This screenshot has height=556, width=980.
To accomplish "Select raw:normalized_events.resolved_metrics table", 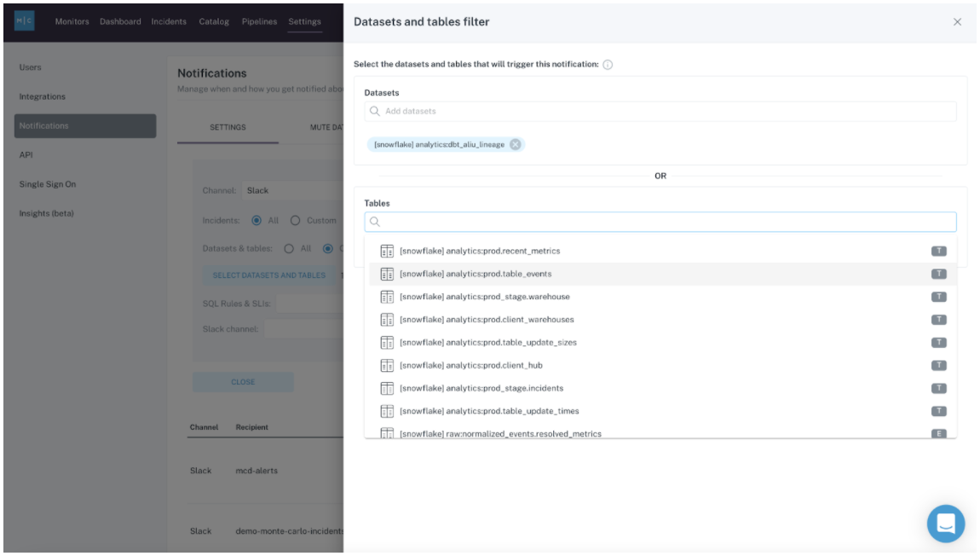I will click(x=662, y=432).
